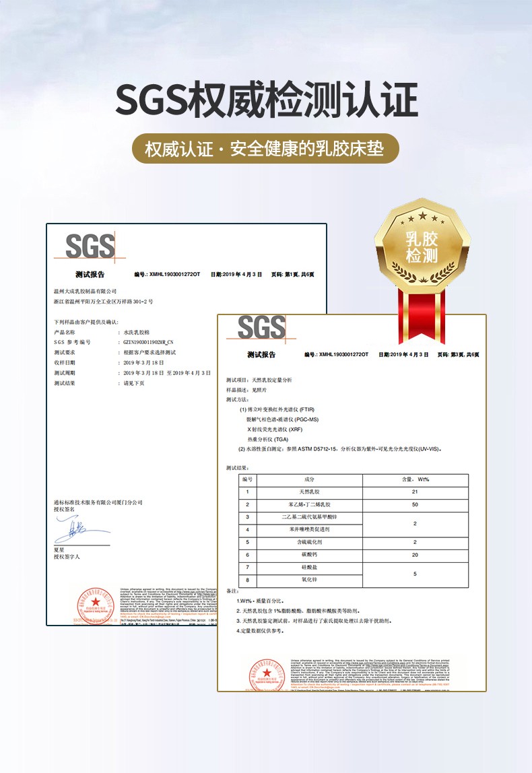
Task: Click SGS reference number GZIN1903011902MR_CN
Action: pyautogui.click(x=148, y=342)
